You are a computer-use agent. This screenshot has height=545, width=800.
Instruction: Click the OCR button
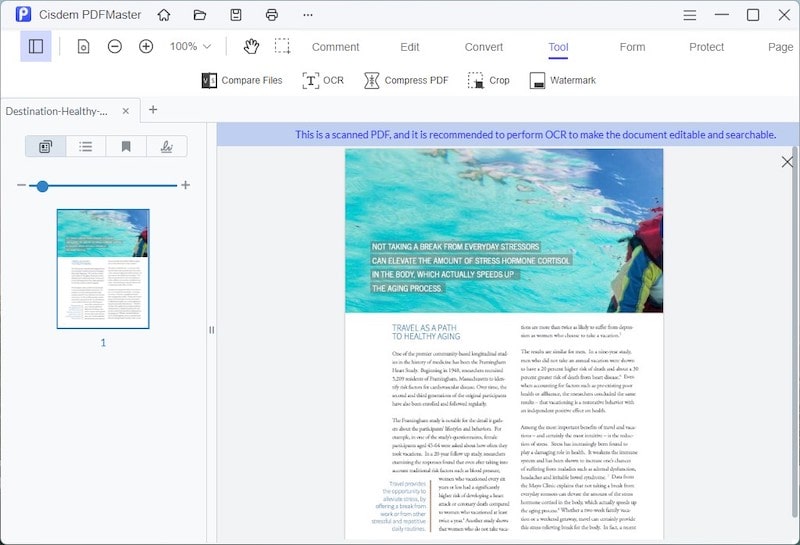pos(323,81)
